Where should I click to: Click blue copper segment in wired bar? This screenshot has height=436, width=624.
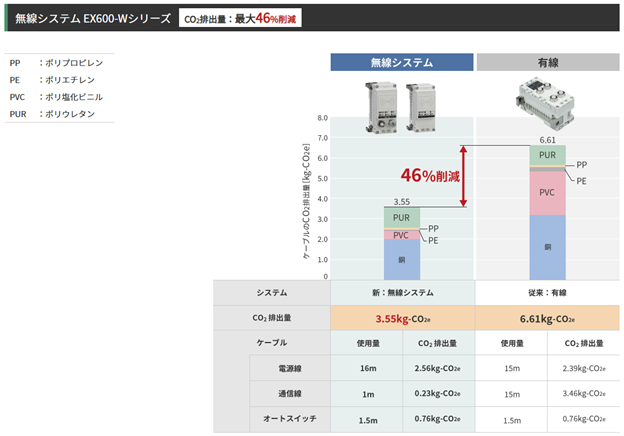pos(546,247)
